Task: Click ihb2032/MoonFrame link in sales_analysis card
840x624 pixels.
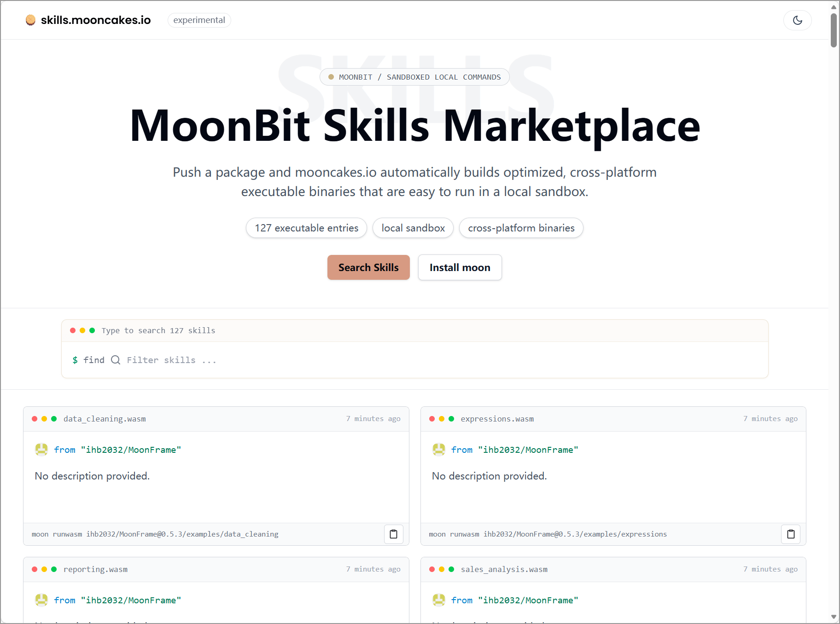Action: click(x=528, y=600)
